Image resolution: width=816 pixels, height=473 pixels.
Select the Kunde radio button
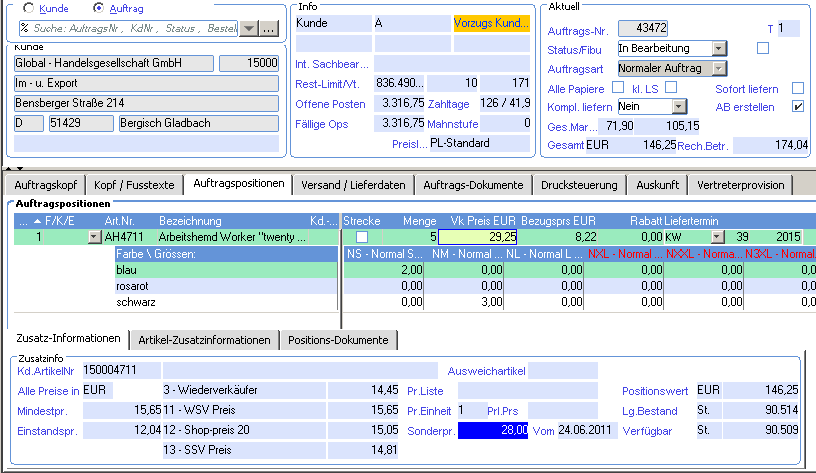click(29, 8)
